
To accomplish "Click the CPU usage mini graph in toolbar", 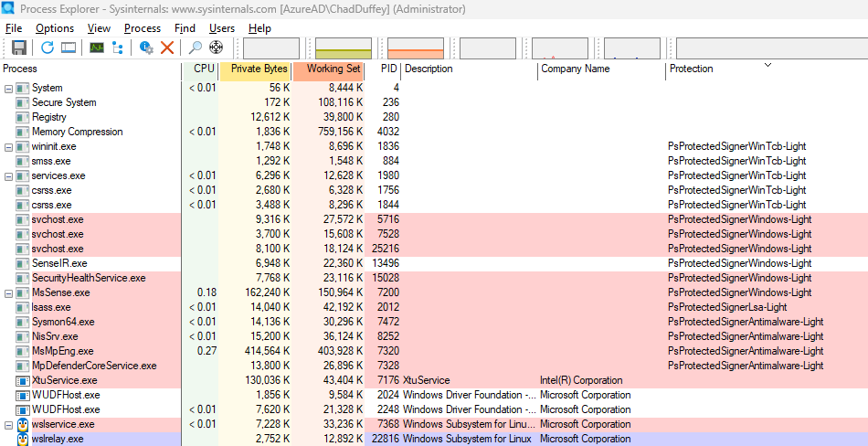I will pos(271,48).
